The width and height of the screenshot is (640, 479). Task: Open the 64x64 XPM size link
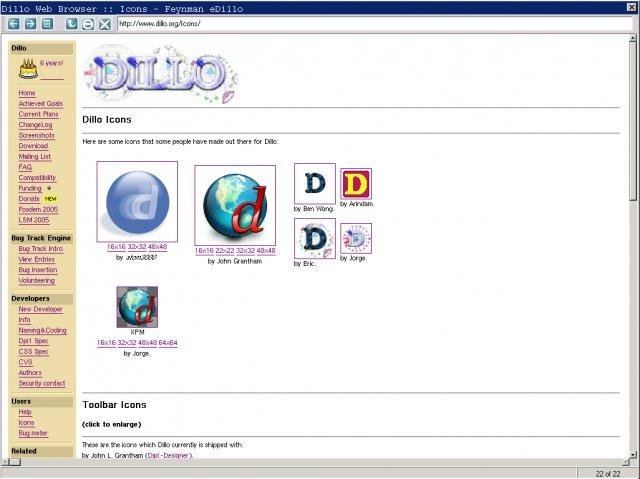(168, 343)
